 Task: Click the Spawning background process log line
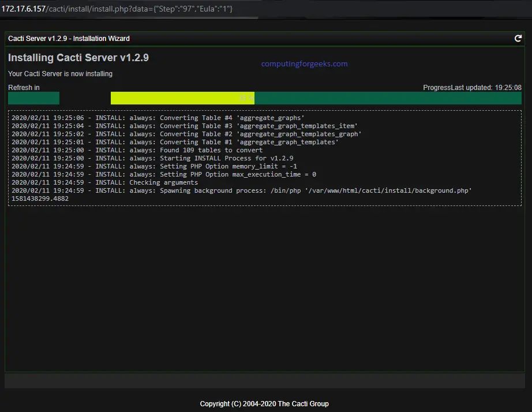[242, 191]
